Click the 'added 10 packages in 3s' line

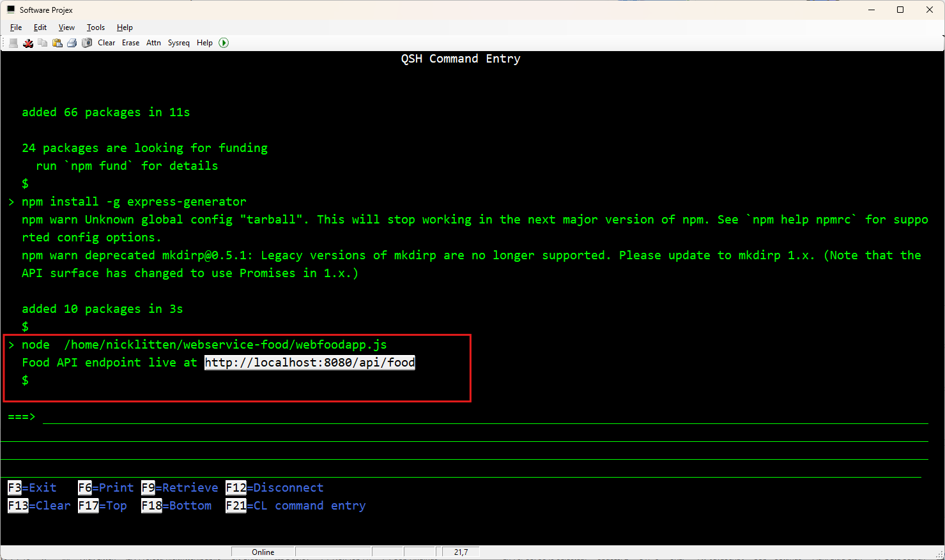tap(102, 309)
